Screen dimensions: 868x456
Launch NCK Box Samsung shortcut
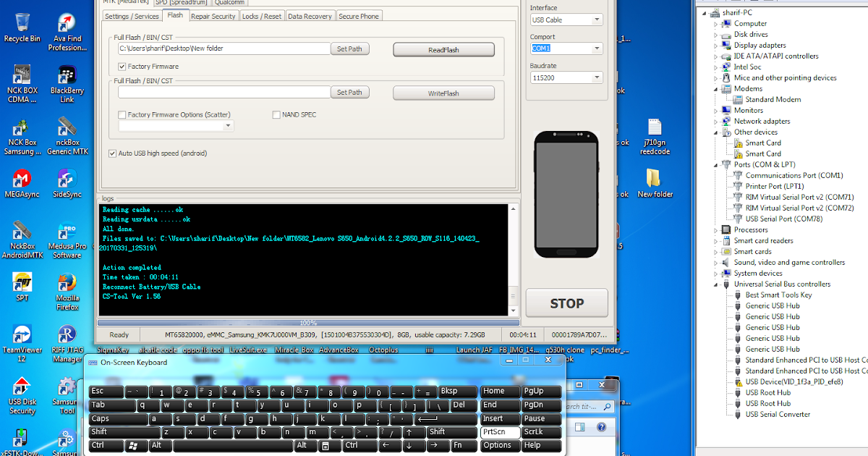[x=22, y=136]
